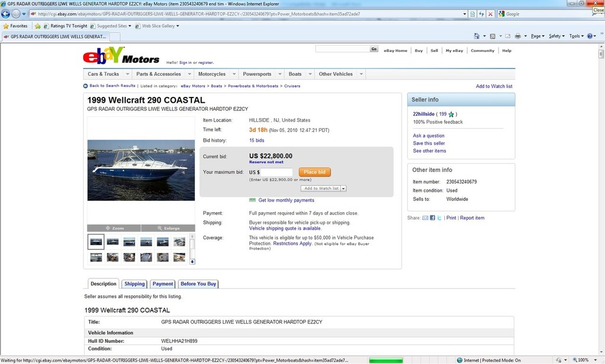Click the RSS feeds icon
This screenshot has height=364, width=605.
point(493,36)
